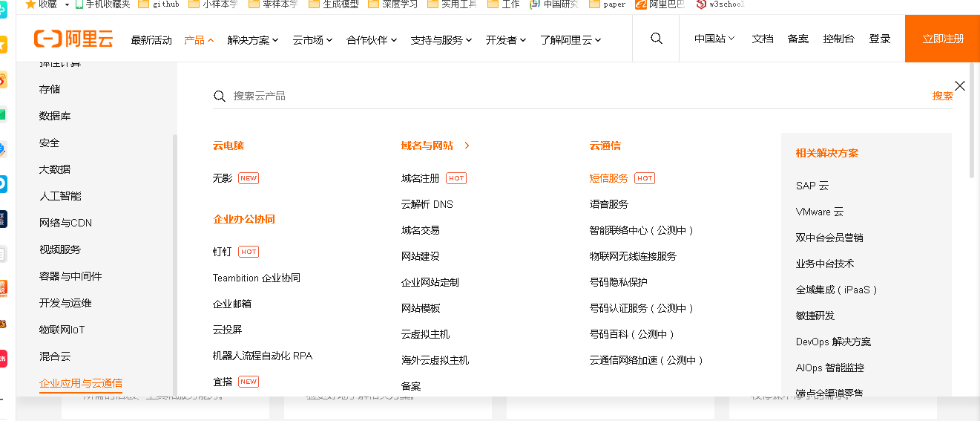980x421 pixels.
Task: Expand the 产品 menu
Action: 199,39
